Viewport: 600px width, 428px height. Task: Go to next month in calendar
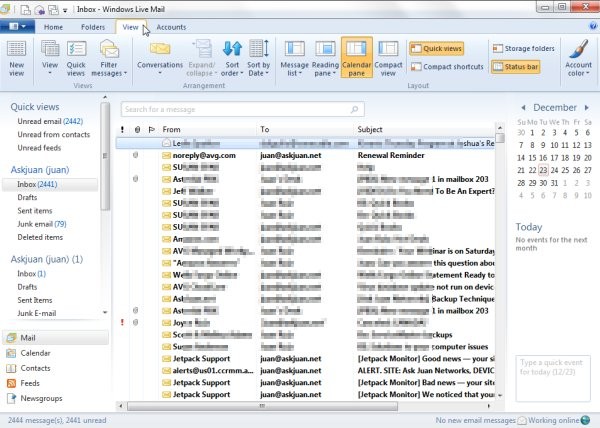pos(587,108)
